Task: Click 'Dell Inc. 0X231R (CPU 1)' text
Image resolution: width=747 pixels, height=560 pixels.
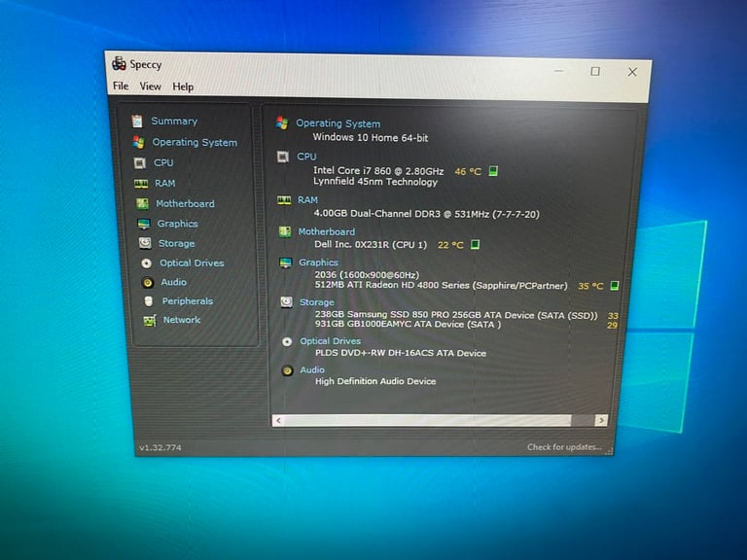Action: 371,245
